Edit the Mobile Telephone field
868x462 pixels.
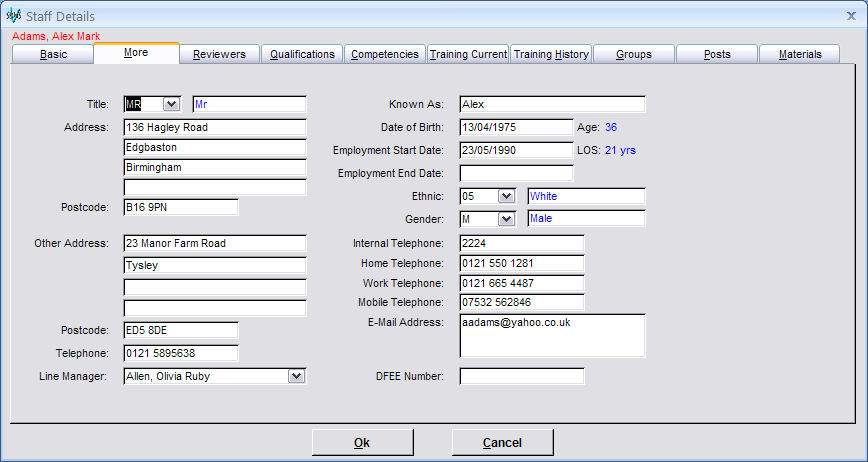click(522, 303)
